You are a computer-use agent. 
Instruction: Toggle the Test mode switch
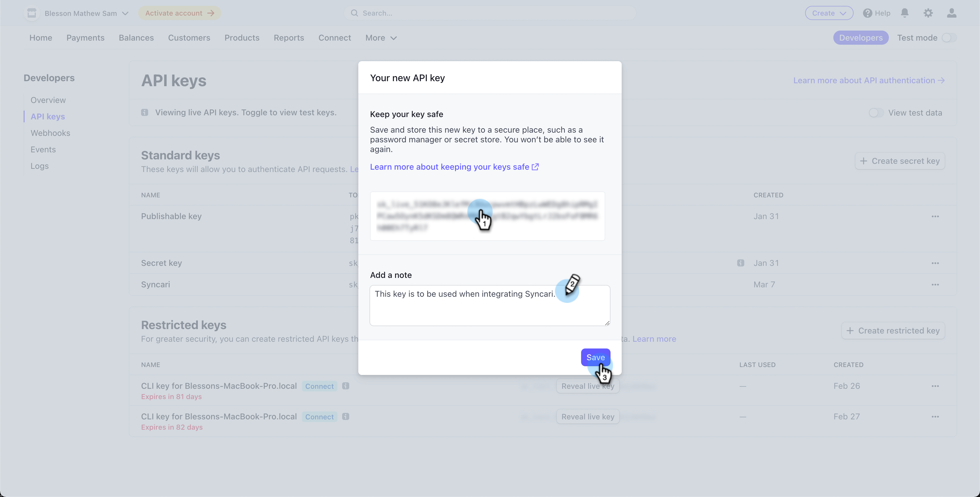[x=949, y=38]
